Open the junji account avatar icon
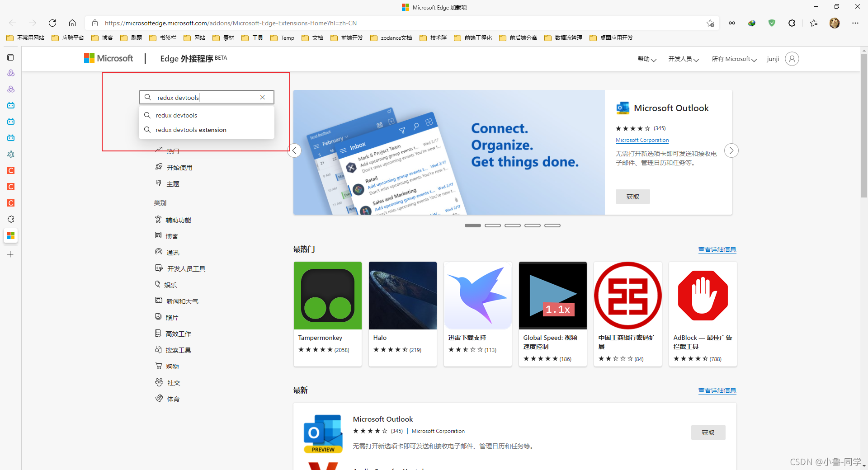 (792, 59)
